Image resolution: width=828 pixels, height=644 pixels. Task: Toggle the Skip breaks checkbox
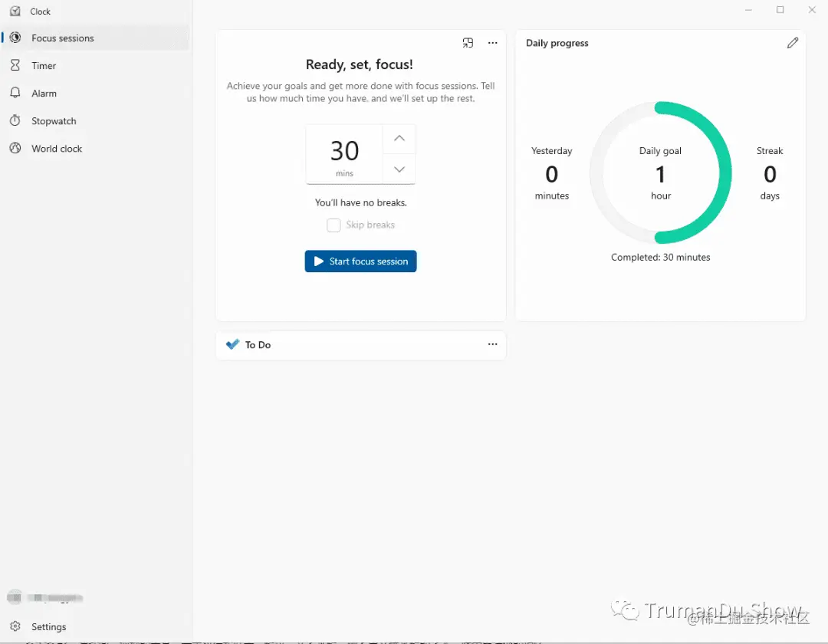pyautogui.click(x=333, y=225)
